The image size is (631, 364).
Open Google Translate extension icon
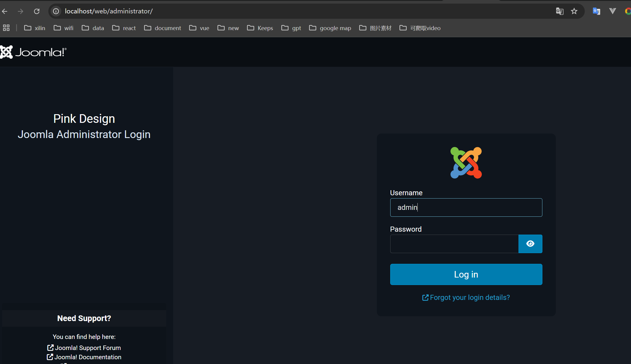pyautogui.click(x=596, y=11)
